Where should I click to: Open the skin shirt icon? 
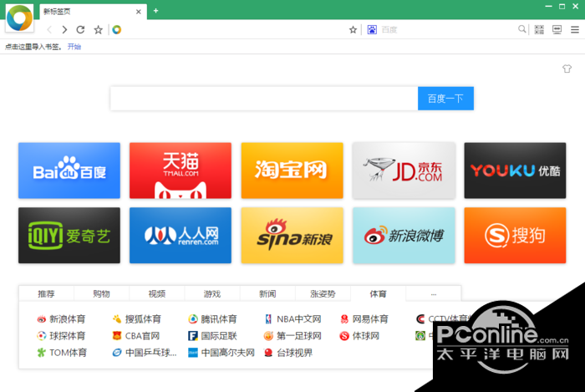567,69
